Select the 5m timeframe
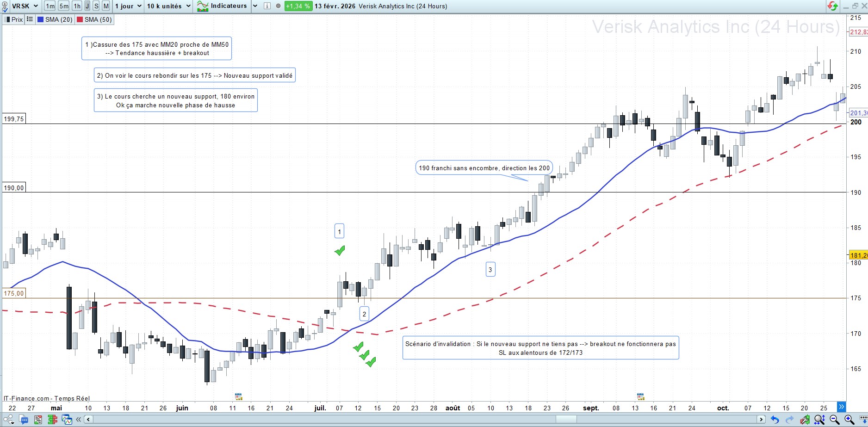 64,6
